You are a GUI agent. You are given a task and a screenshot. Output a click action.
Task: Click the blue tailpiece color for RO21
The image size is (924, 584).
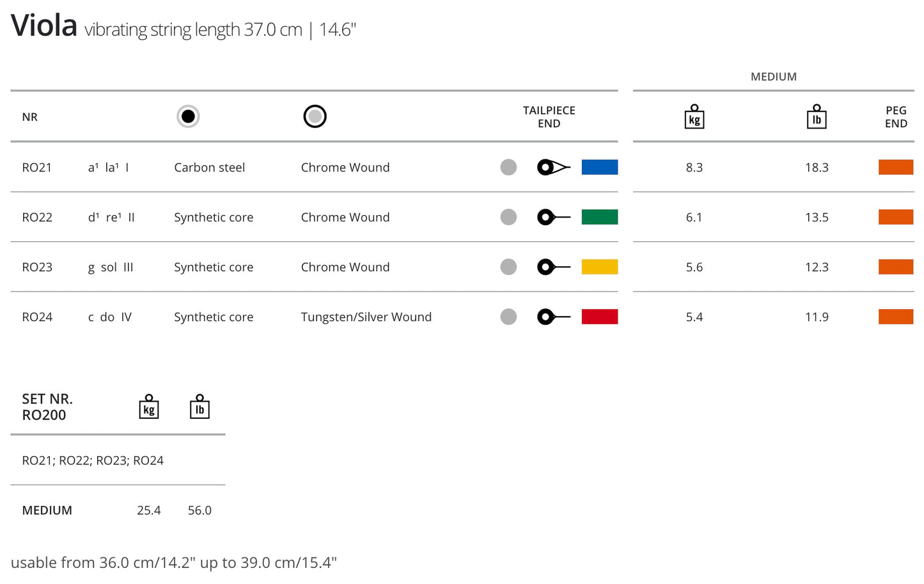pos(599,168)
